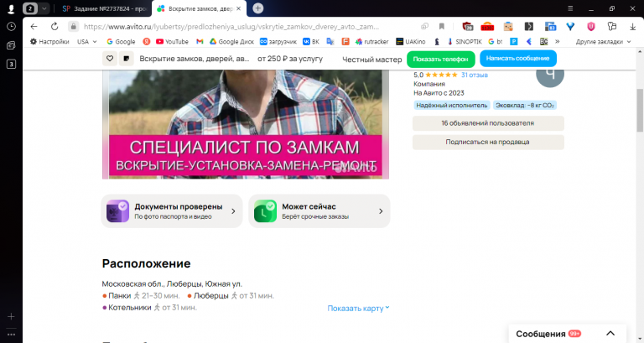The height and width of the screenshot is (343, 644).
Task: Open sidebar three-dots more options
Action: (x=11, y=334)
